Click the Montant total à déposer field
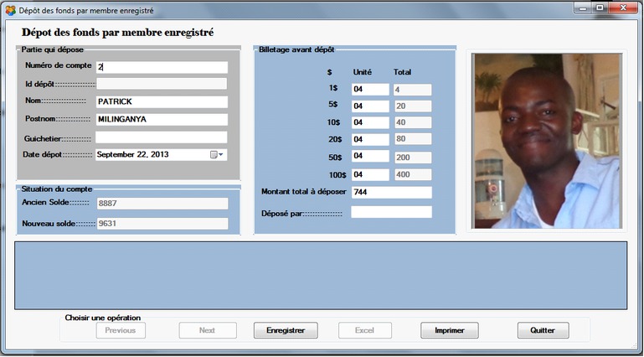This screenshot has width=644, height=357. coord(392,192)
